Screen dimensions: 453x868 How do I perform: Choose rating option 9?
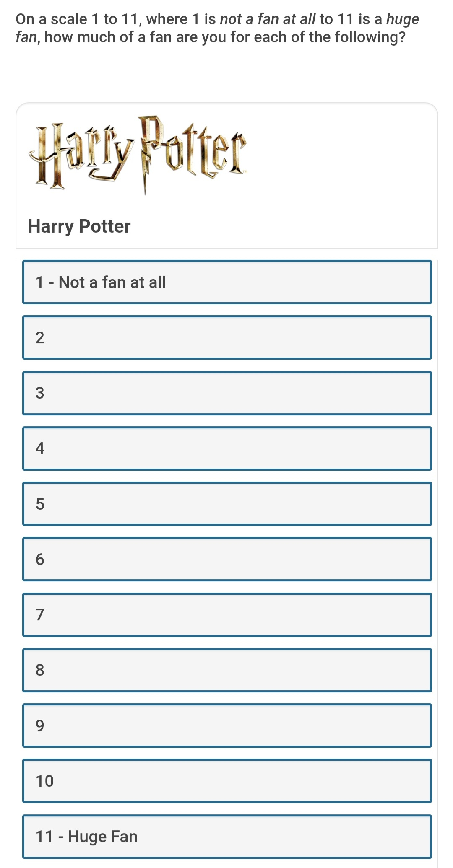pyautogui.click(x=227, y=725)
